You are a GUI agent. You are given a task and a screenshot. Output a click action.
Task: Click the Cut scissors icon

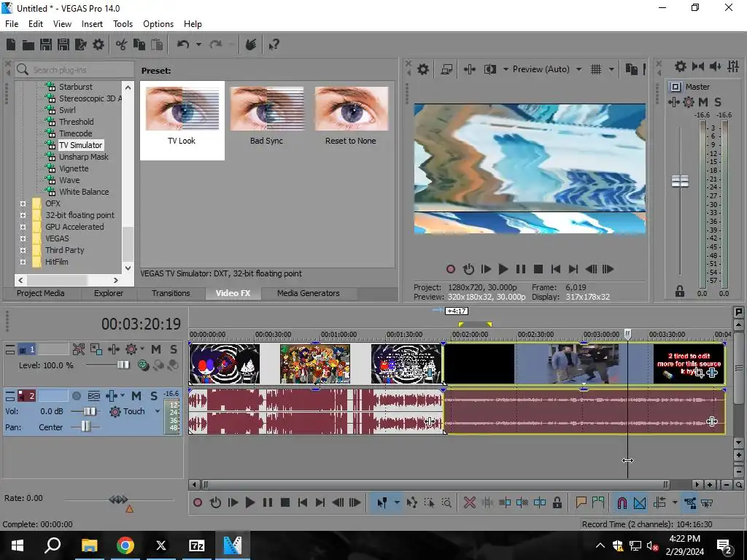122,44
